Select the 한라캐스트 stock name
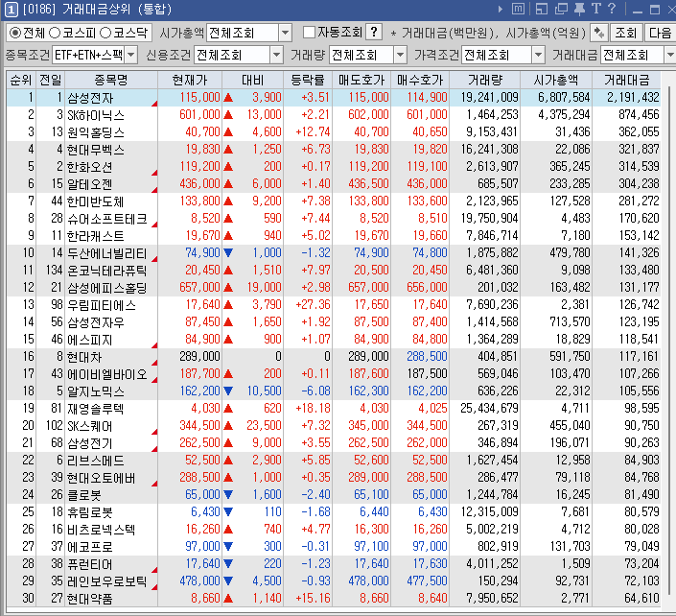The image size is (676, 616). (x=95, y=235)
